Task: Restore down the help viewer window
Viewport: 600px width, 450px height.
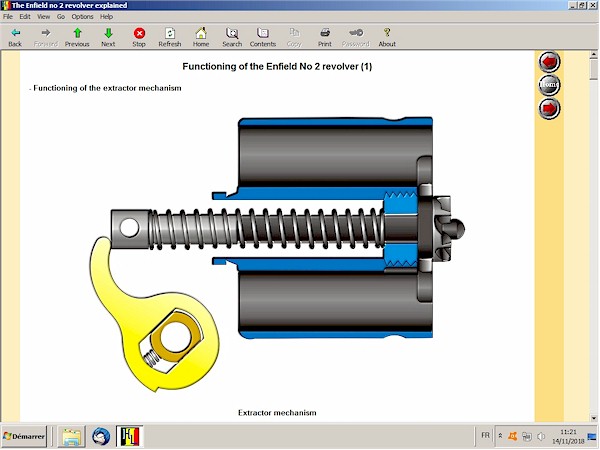Action: tap(582, 5)
